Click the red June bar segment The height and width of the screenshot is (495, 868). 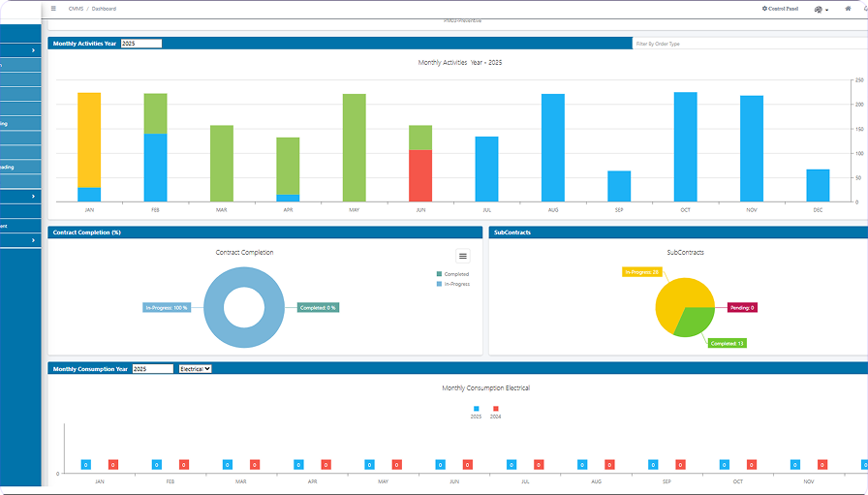(x=420, y=175)
